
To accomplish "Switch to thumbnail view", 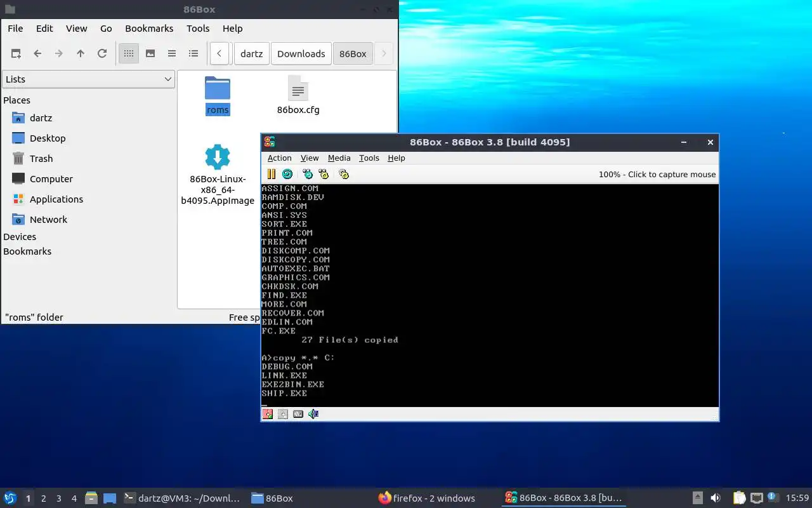I will [x=150, y=54].
